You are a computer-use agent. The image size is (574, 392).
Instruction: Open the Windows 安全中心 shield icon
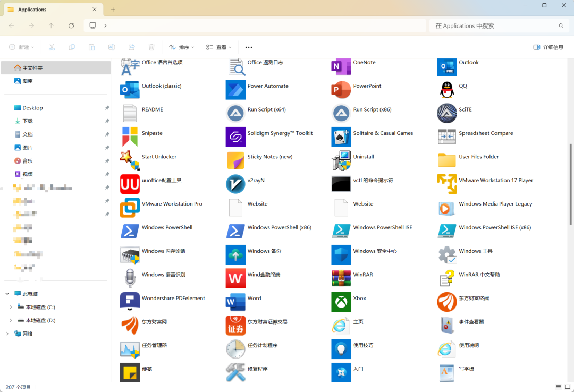click(x=341, y=255)
